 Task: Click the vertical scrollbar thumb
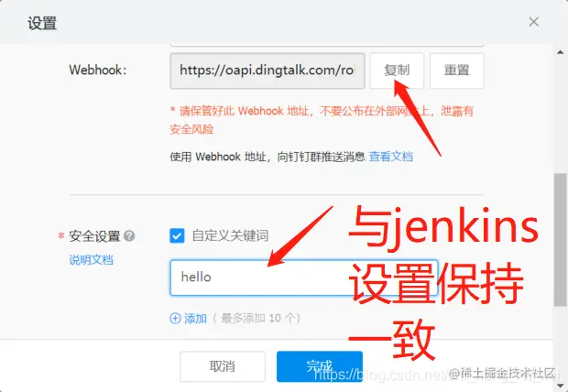[560, 240]
